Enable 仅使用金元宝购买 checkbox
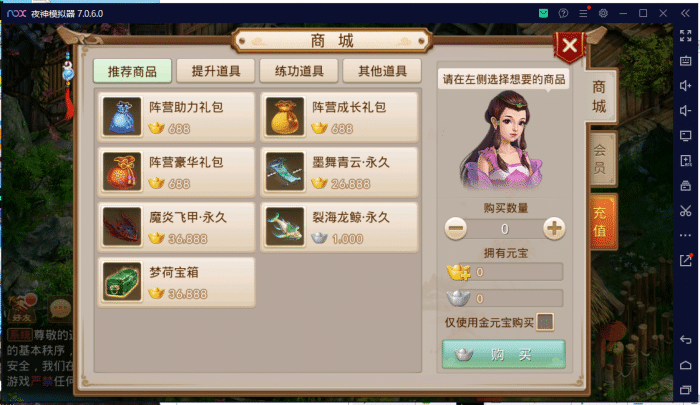700x405 pixels. [545, 322]
